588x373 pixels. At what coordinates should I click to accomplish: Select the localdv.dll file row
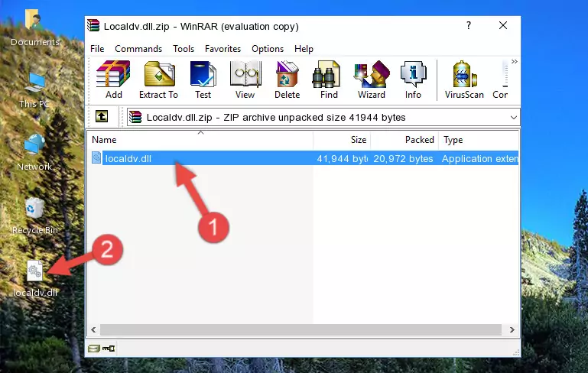coord(304,158)
